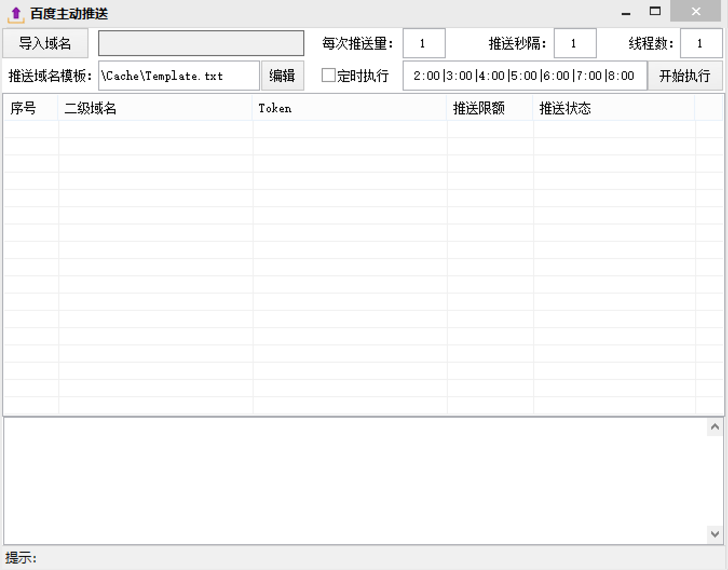Close the 百度主动推送 window
The image size is (728, 570).
[696, 12]
